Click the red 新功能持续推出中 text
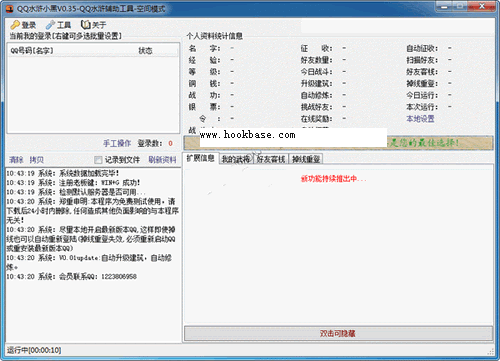 point(334,179)
